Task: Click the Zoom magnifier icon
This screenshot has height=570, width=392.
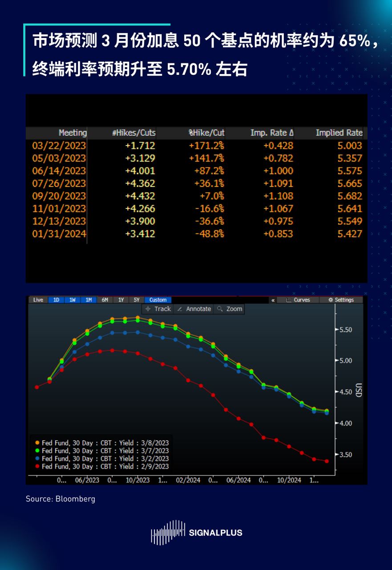Action: coord(219,309)
